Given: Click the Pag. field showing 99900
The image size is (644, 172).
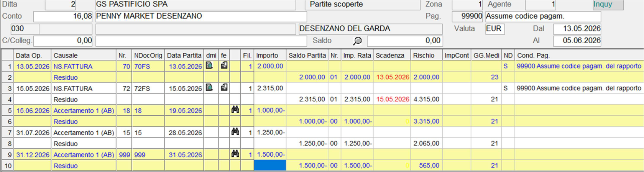Looking at the screenshot, I should click(467, 16).
